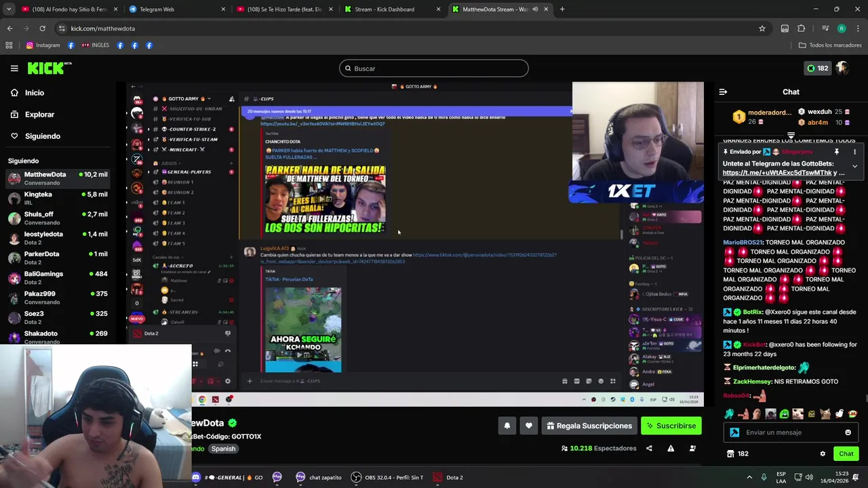Focus the Enviar un mensaje chat input
868x488 pixels.
tap(791, 432)
